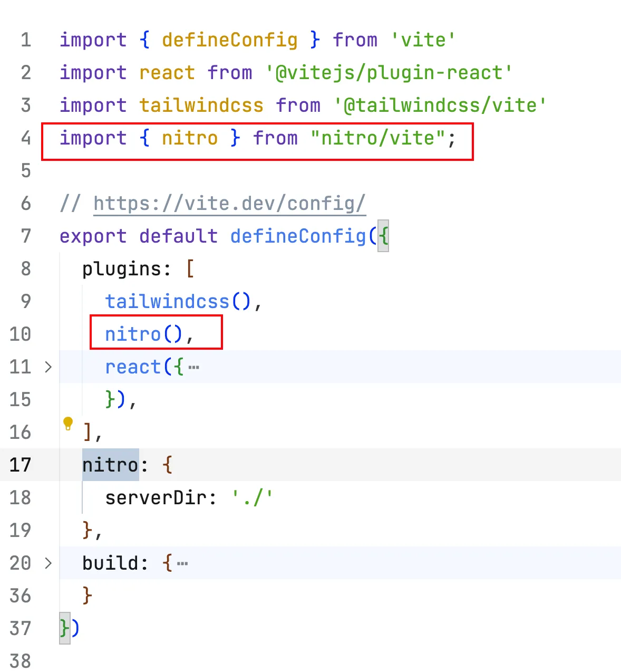This screenshot has height=672, width=621.
Task: Open the vite.dev/config link in comment
Action: 229,204
